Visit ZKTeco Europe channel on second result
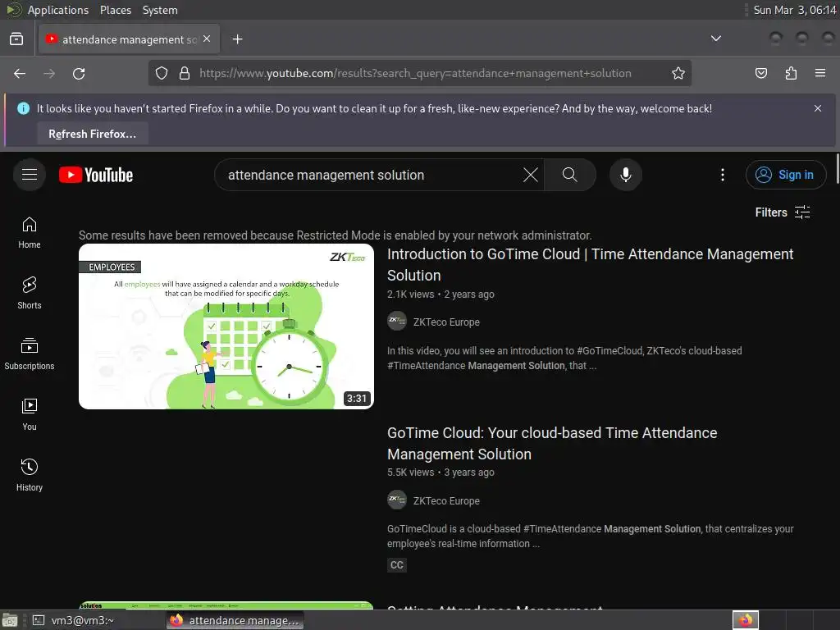The image size is (840, 630). point(446,501)
